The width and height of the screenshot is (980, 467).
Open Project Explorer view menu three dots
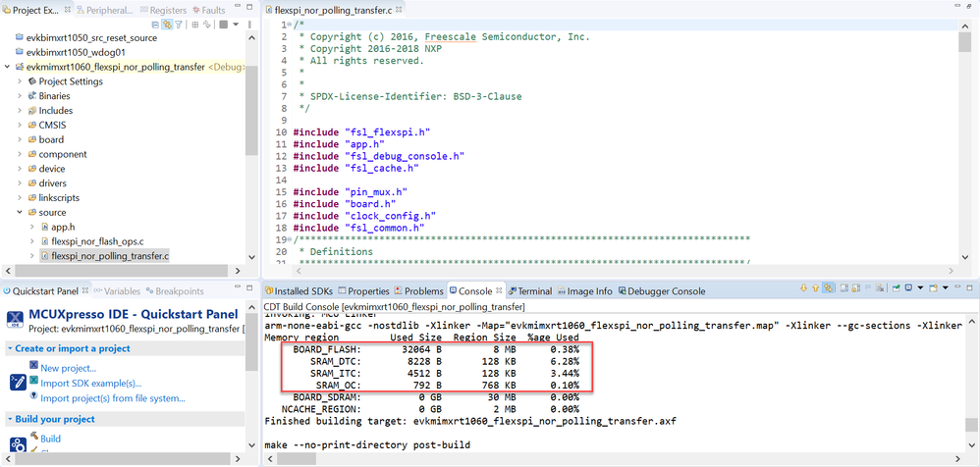pyautogui.click(x=249, y=25)
